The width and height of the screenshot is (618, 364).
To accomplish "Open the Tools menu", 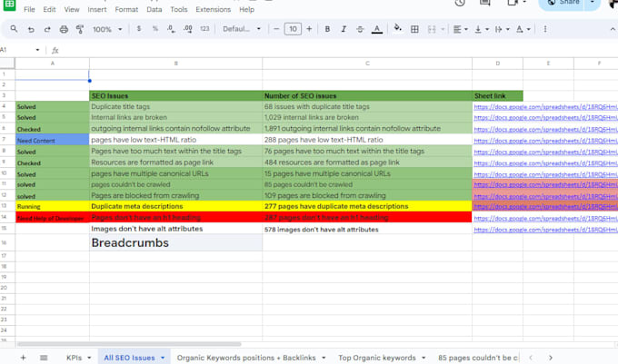I will [178, 9].
